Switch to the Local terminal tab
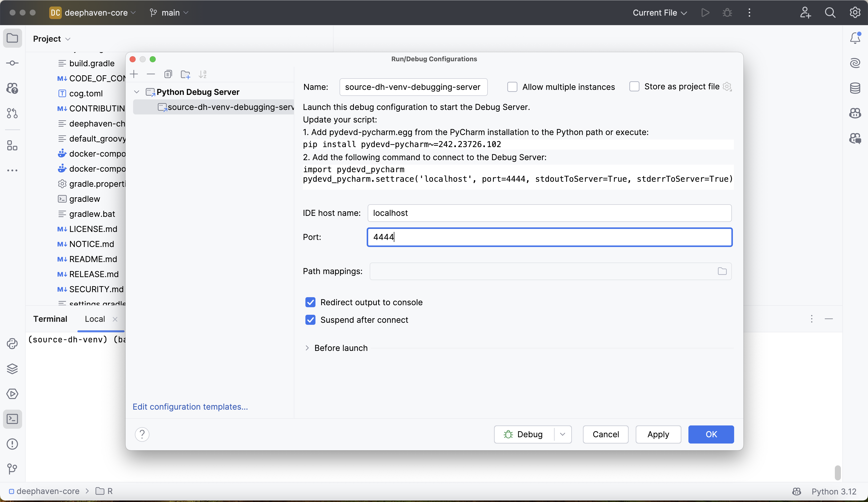 (95, 319)
